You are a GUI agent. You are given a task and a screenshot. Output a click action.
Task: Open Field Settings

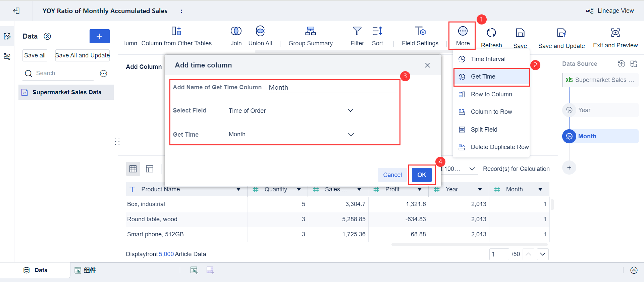tap(420, 32)
